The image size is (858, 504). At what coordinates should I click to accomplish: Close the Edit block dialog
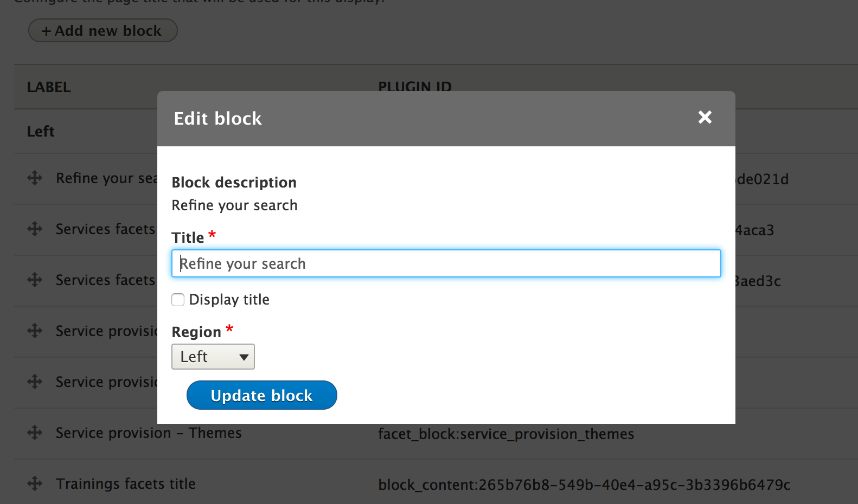pos(705,117)
